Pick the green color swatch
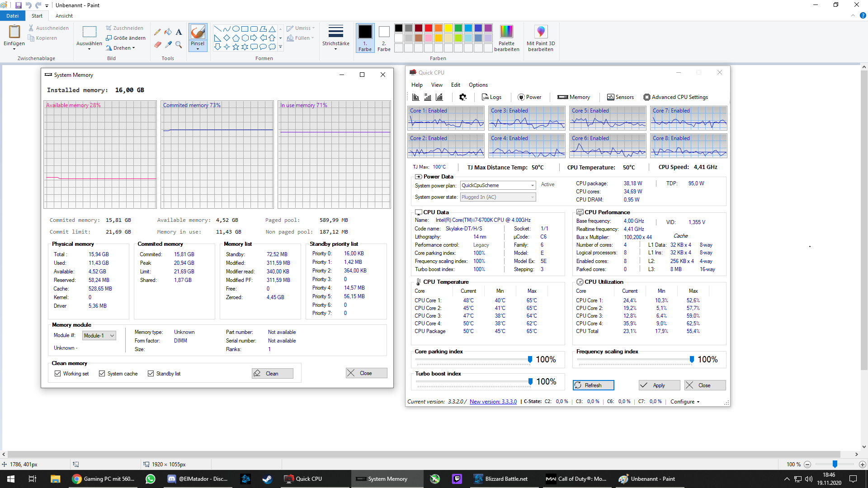The height and width of the screenshot is (488, 868). coord(458,28)
